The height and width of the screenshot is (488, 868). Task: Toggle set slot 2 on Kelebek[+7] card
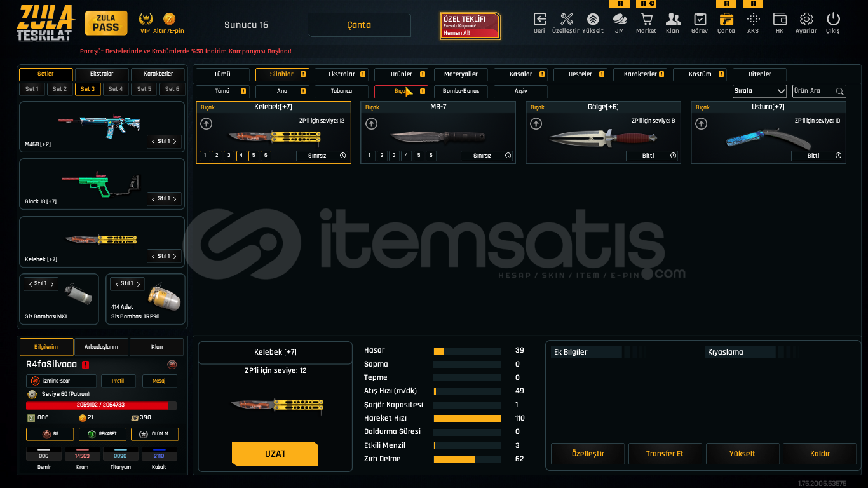point(217,156)
